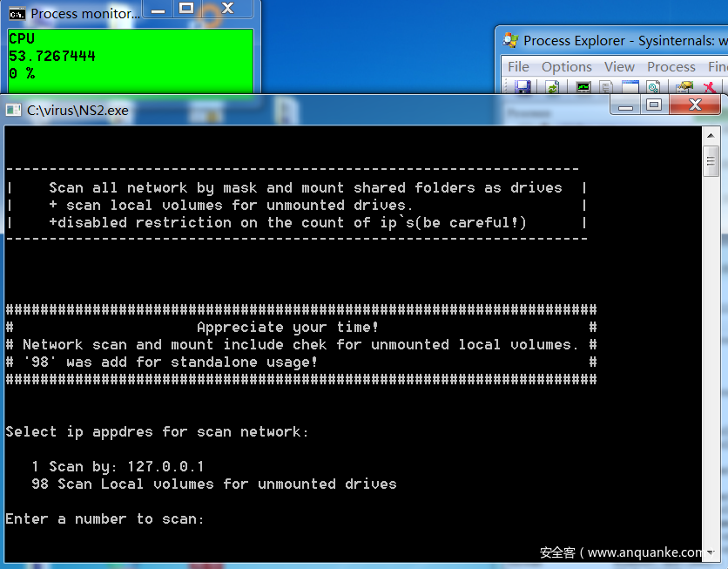
Task: Toggle the process tree view icon
Action: pos(606,87)
